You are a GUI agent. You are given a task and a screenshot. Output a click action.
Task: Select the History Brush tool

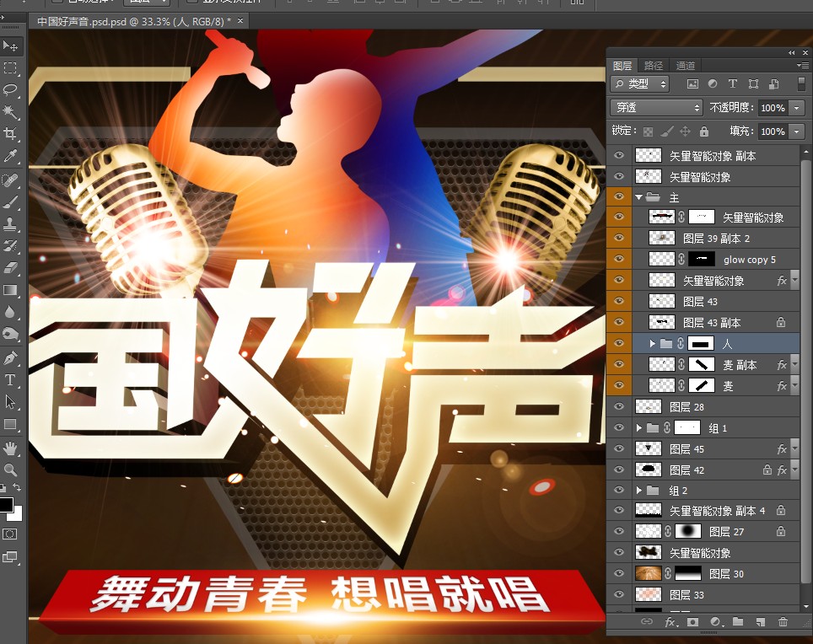click(10, 245)
